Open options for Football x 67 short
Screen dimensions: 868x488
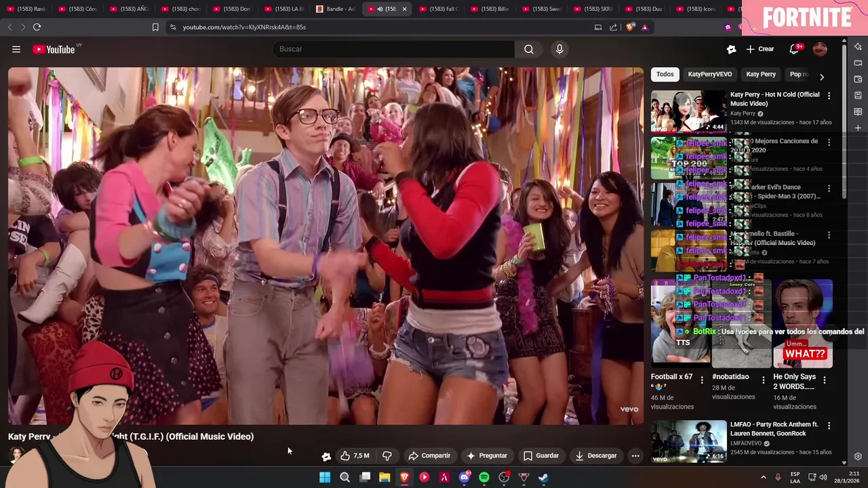tap(702, 380)
